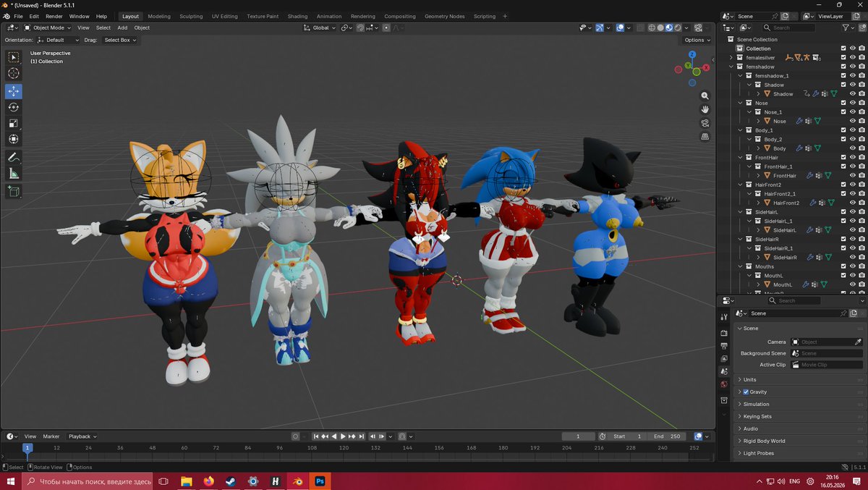Hide the Body mesh with eye icon

coord(853,148)
